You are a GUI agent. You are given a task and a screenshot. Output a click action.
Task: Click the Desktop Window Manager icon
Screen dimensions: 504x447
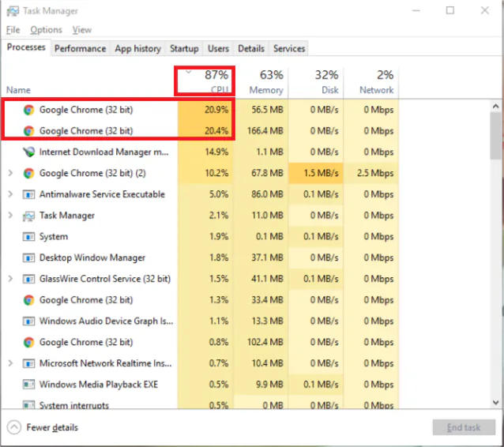28,257
